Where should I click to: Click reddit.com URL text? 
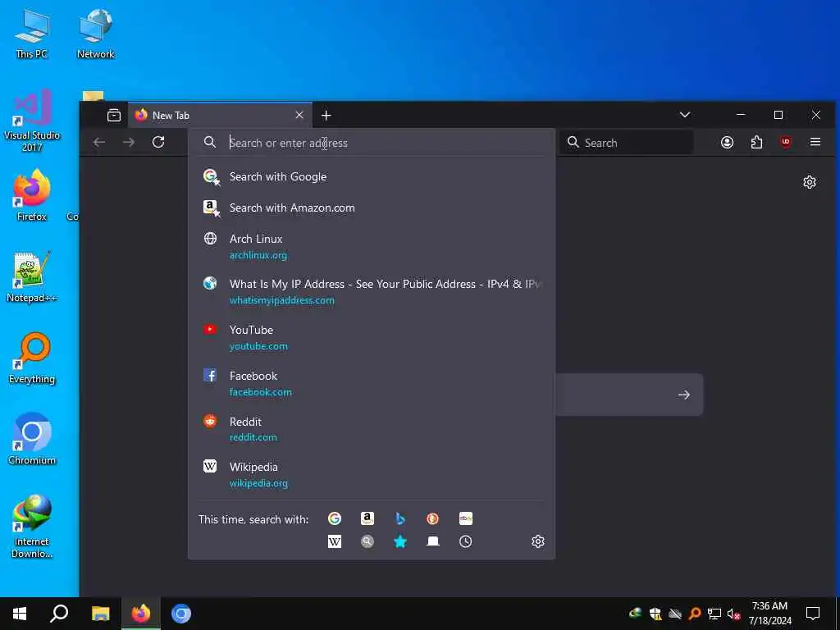coord(253,437)
